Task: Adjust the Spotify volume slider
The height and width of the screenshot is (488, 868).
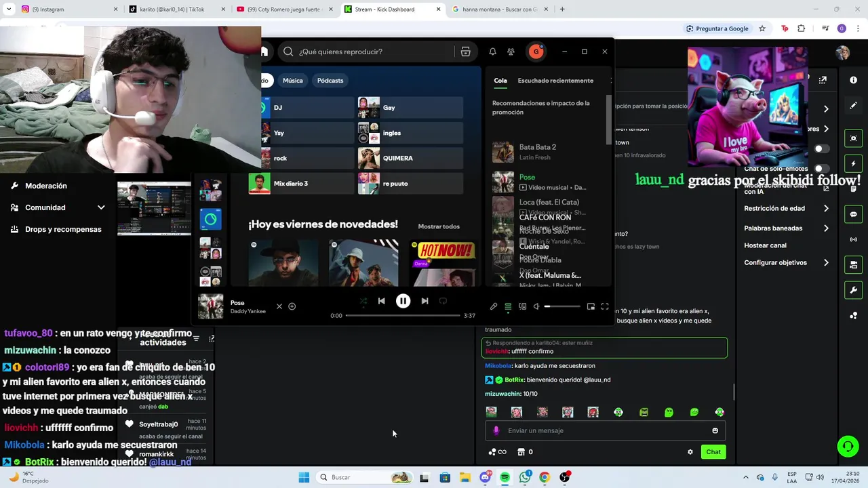Action: point(563,306)
